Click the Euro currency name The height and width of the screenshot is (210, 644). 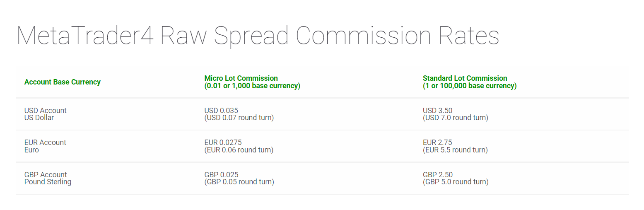click(31, 150)
